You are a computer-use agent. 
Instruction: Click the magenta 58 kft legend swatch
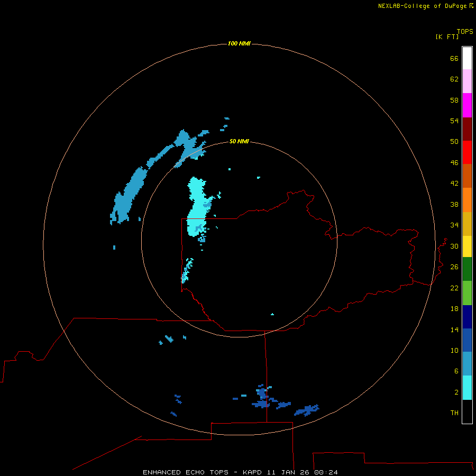pos(467,105)
